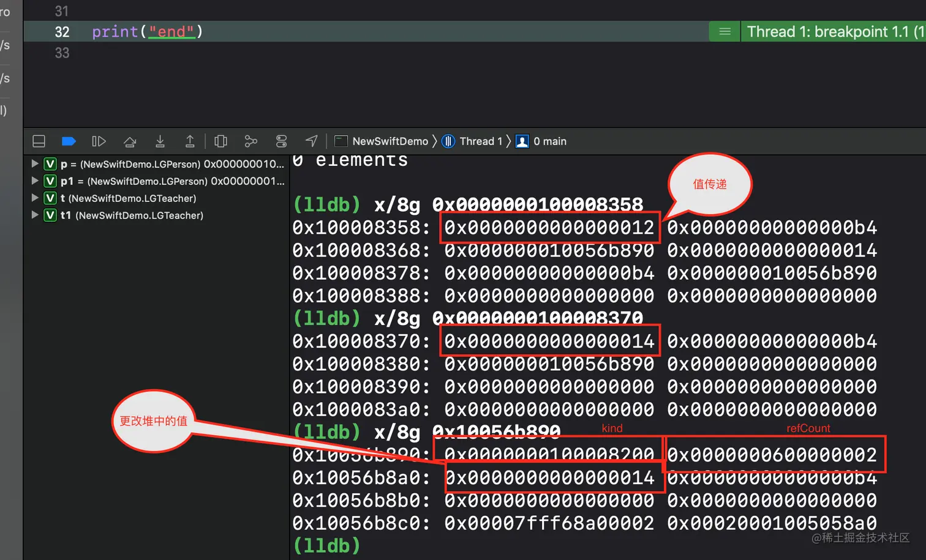Click the V icon beside variable p1
Viewport: 926px width, 560px height.
(x=50, y=181)
